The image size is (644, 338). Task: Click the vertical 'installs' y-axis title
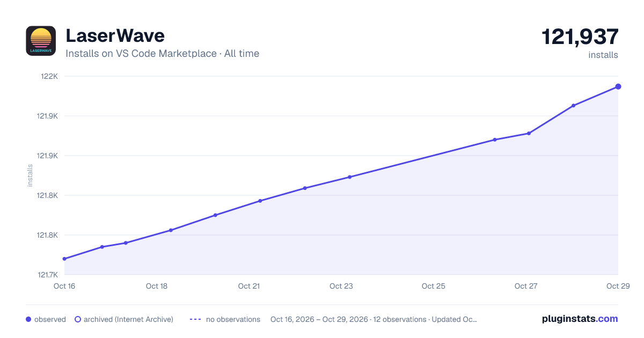pyautogui.click(x=30, y=175)
